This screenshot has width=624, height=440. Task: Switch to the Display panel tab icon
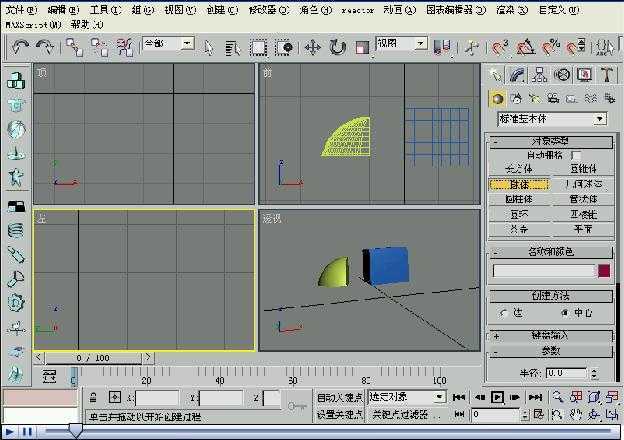584,75
